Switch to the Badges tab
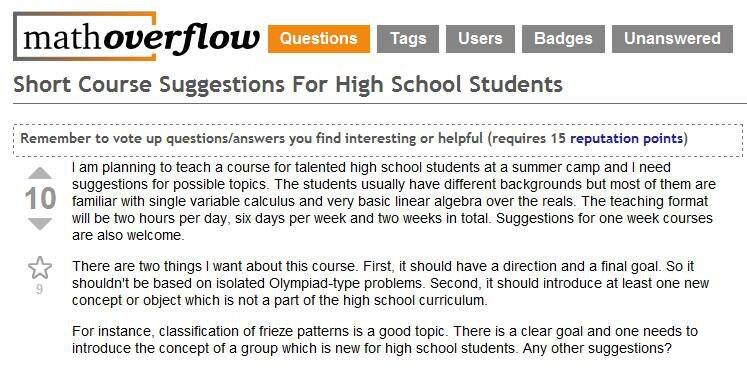Screen dimensions: 747x373 click(x=563, y=39)
